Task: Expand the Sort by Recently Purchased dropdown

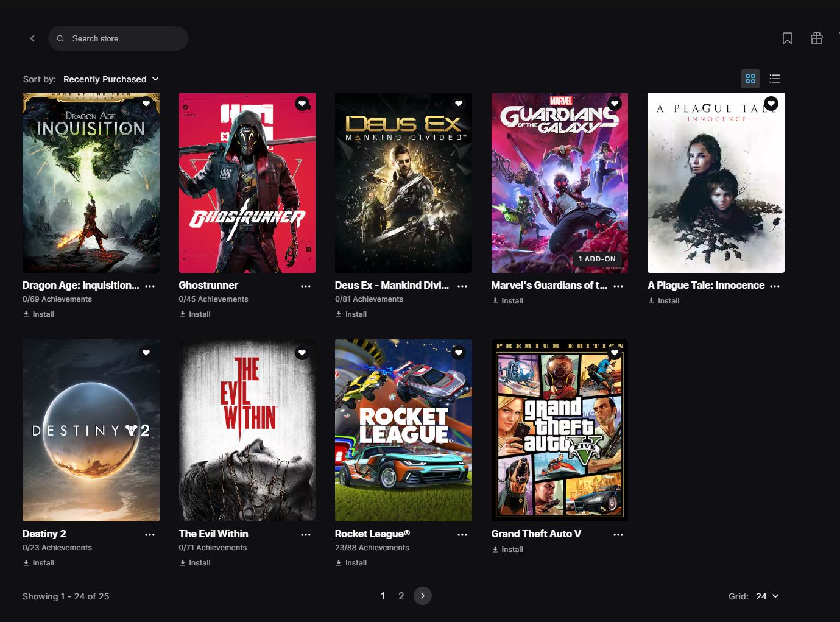Action: click(111, 79)
